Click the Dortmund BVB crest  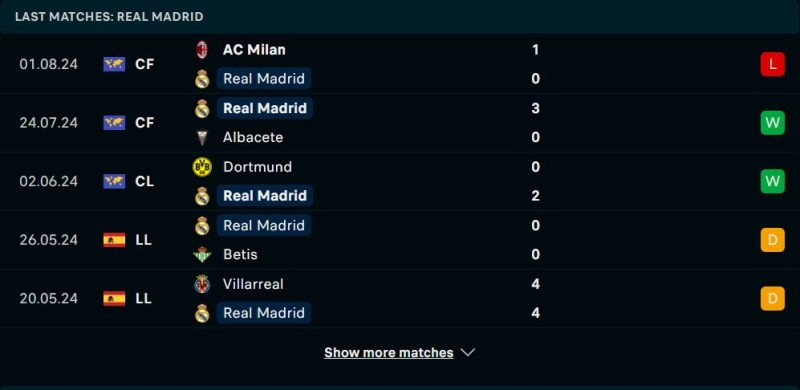pos(202,167)
